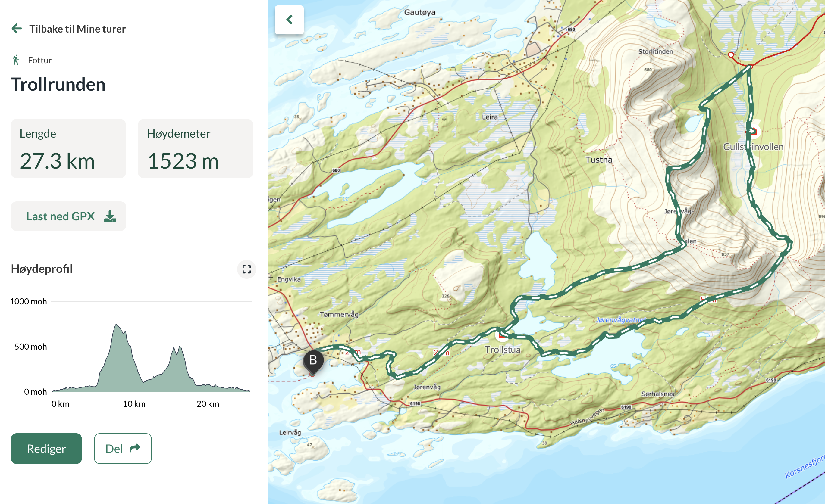Click the Høydemeter 1523 m stat card
825x504 pixels.
[195, 149]
